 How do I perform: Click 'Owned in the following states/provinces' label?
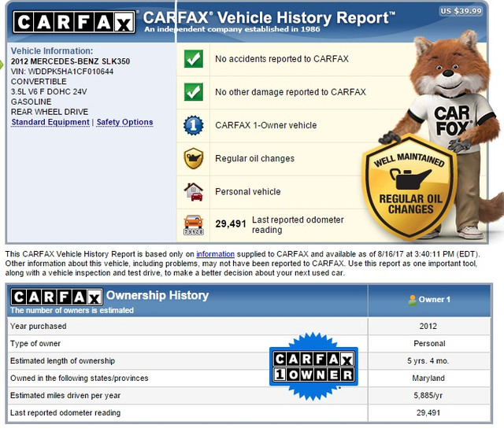click(79, 378)
